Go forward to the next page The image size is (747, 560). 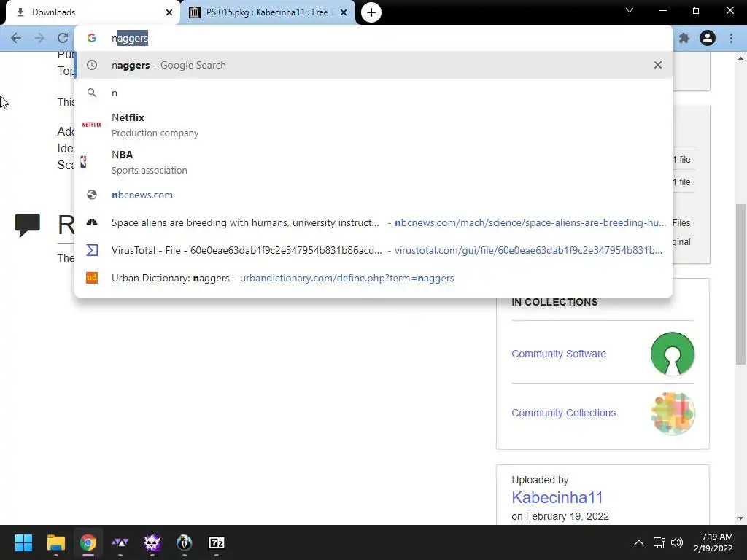coord(39,38)
